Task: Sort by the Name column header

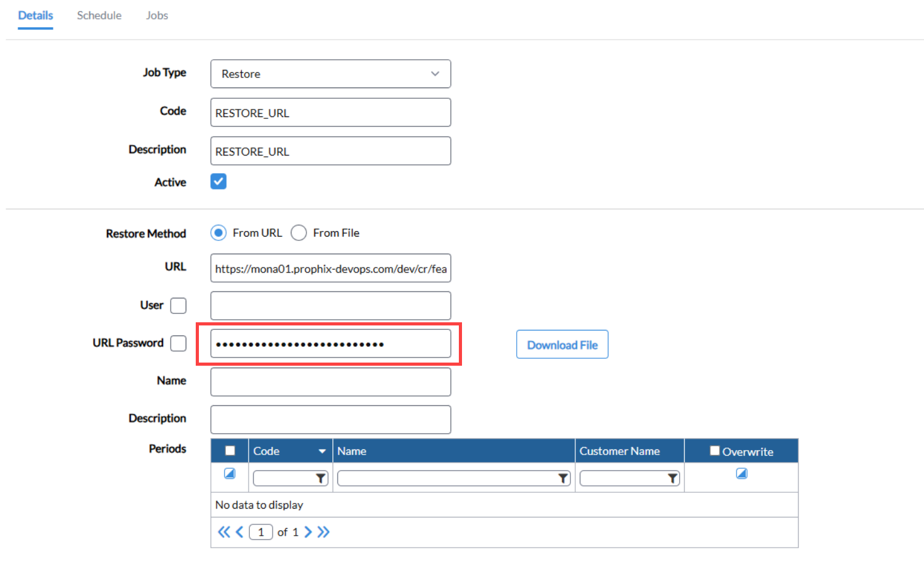Action: (351, 451)
